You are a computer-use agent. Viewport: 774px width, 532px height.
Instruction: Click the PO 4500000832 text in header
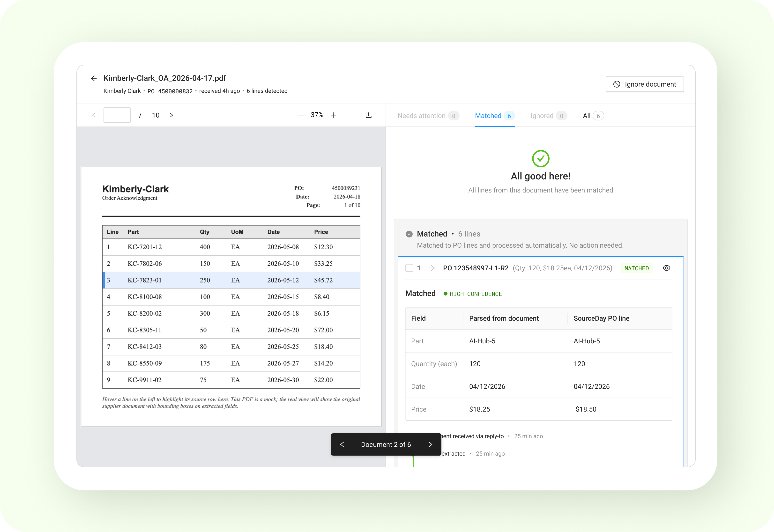(170, 91)
